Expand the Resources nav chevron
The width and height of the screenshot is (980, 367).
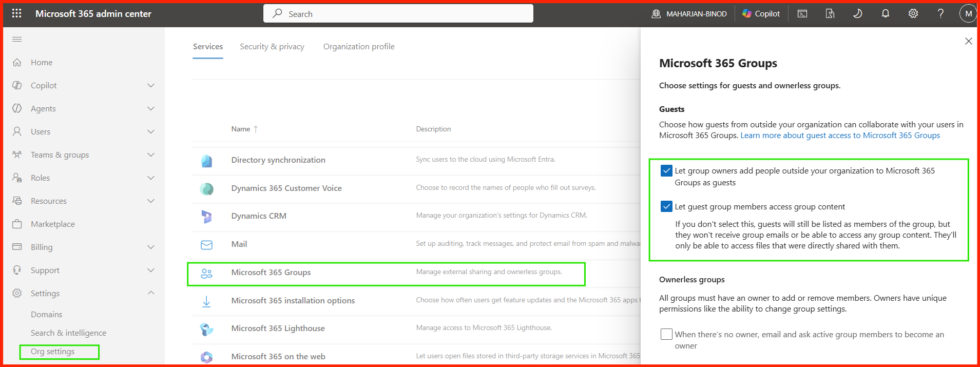click(x=151, y=201)
